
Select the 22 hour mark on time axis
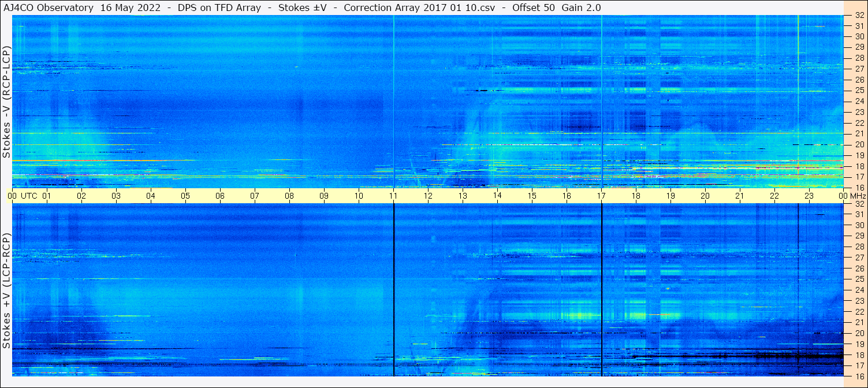(774, 196)
